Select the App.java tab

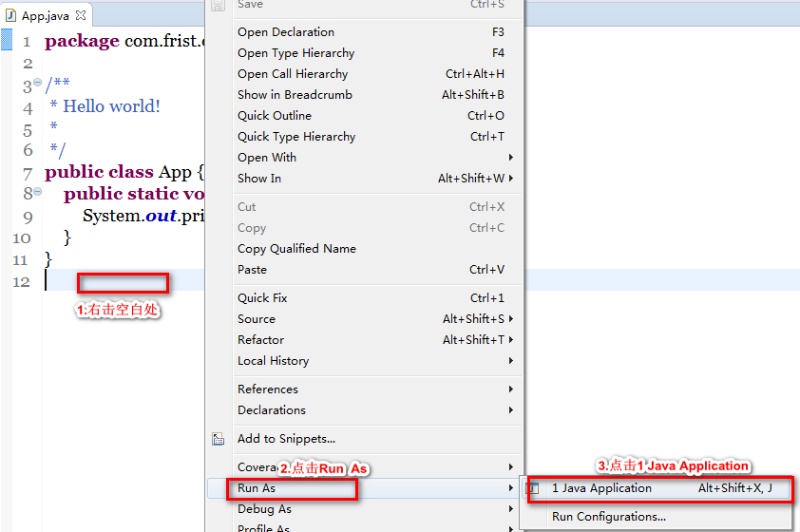pyautogui.click(x=46, y=15)
